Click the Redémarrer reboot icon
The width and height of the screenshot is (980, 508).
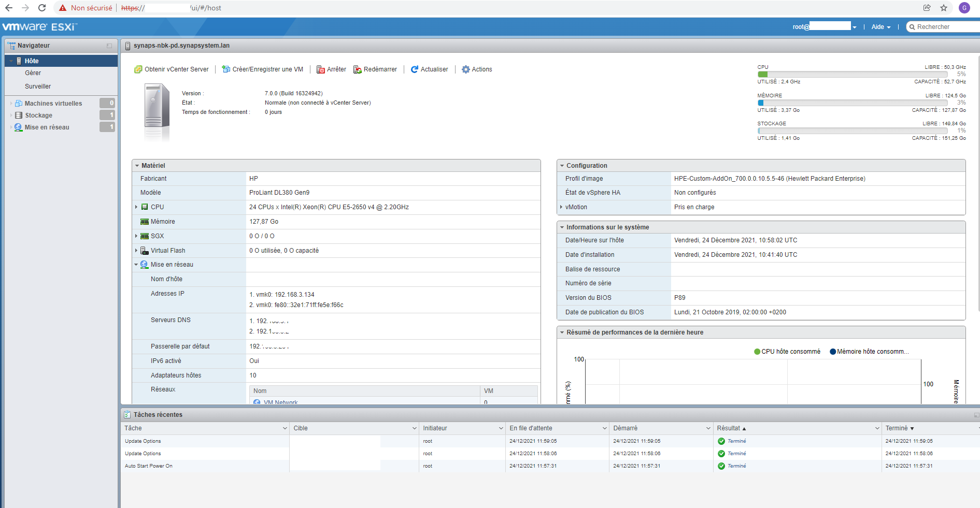point(358,69)
